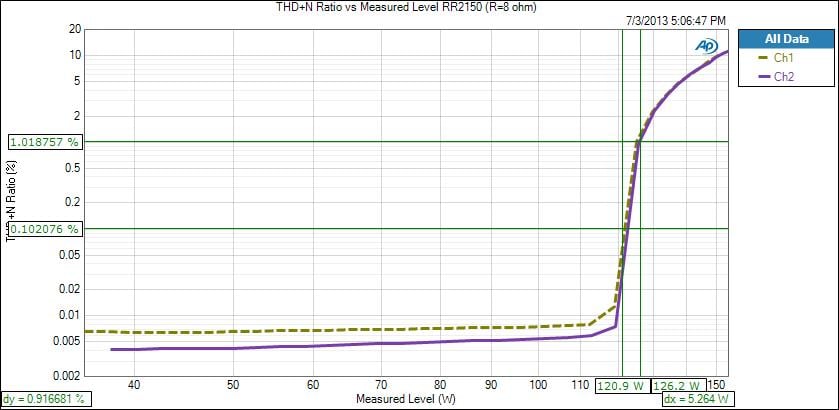Click the 20 tick on the Y axis
839x410 pixels.
(74, 28)
